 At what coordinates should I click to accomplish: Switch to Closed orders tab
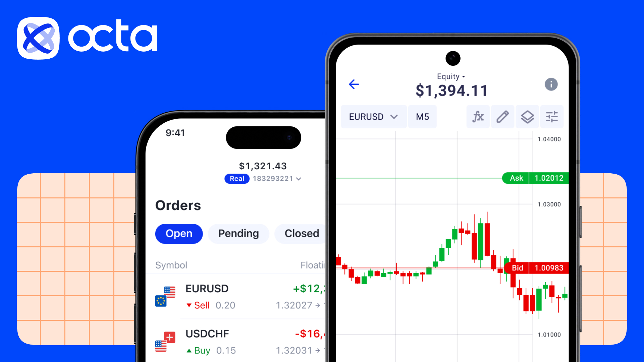coord(301,233)
